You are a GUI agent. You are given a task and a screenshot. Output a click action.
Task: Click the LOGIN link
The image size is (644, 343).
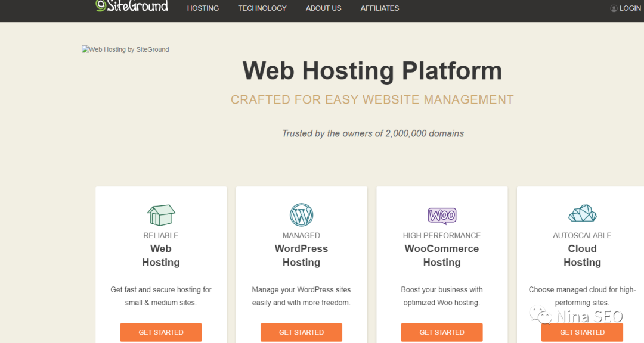click(630, 8)
